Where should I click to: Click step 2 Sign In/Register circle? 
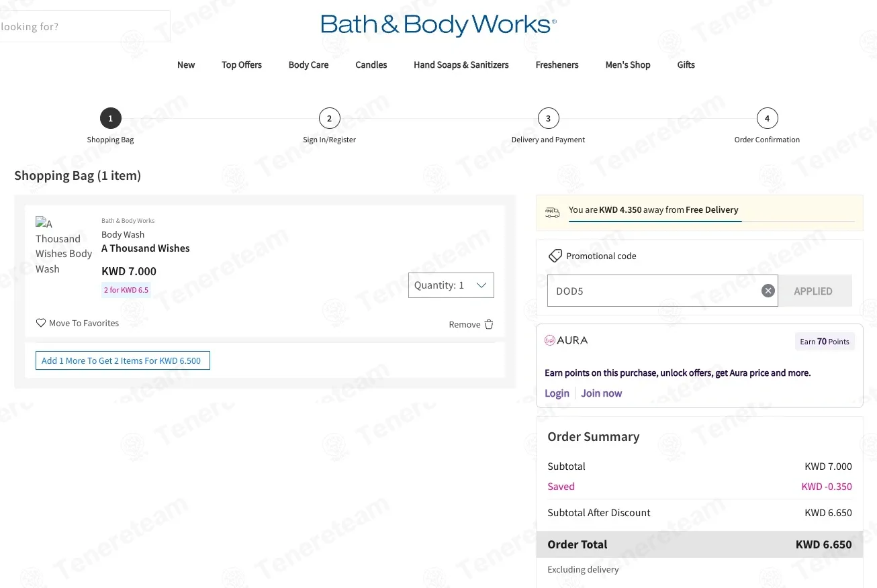pyautogui.click(x=329, y=119)
